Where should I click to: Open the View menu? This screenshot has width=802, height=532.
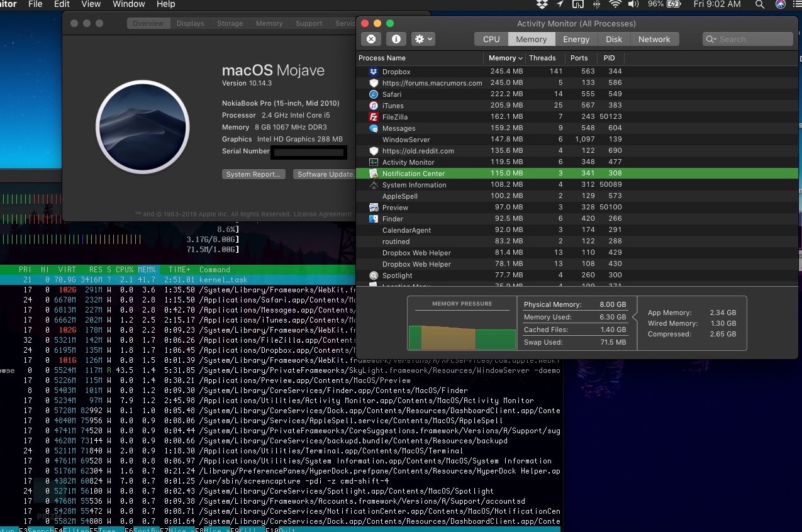91,4
